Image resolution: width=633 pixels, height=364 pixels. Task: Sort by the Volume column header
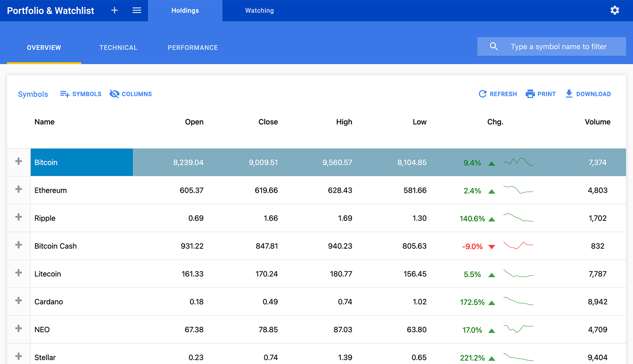598,122
